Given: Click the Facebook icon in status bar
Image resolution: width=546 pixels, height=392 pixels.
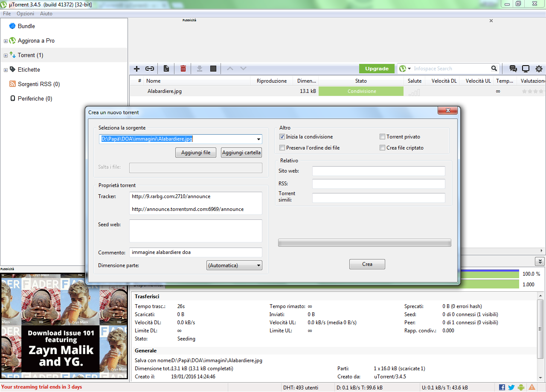Looking at the screenshot, I should (502, 387).
